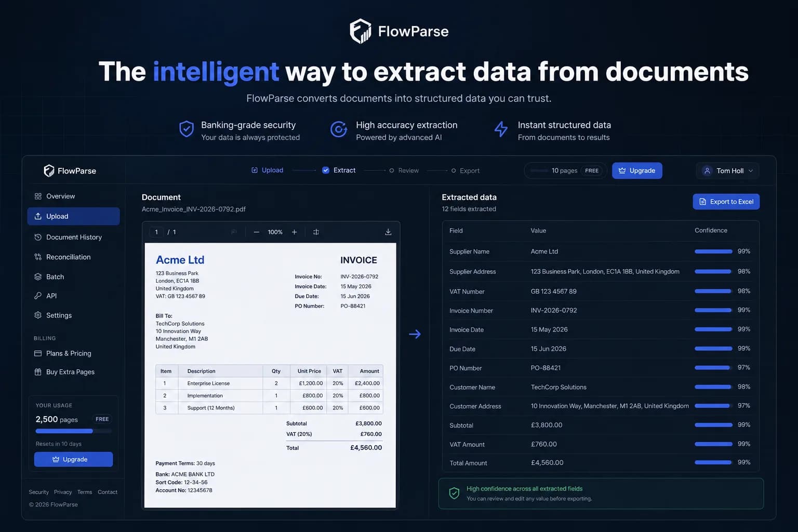798x532 pixels.
Task: Click Export to Excel button
Action: [726, 202]
